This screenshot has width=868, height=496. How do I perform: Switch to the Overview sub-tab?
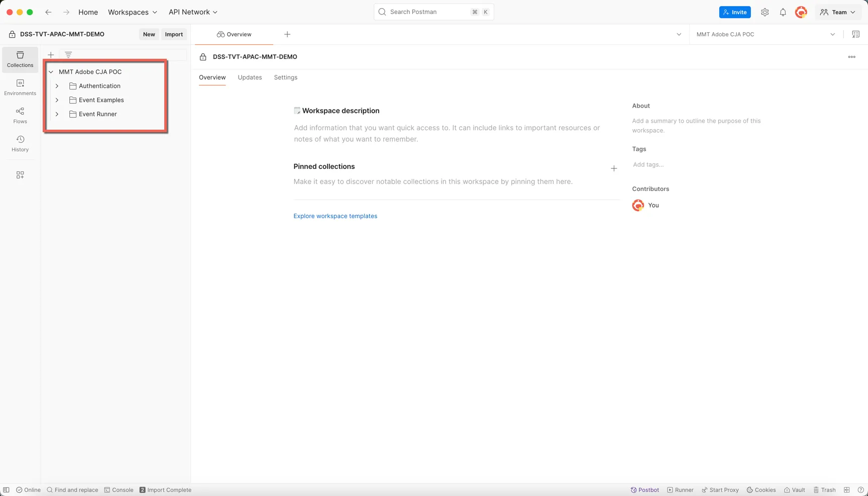[212, 77]
